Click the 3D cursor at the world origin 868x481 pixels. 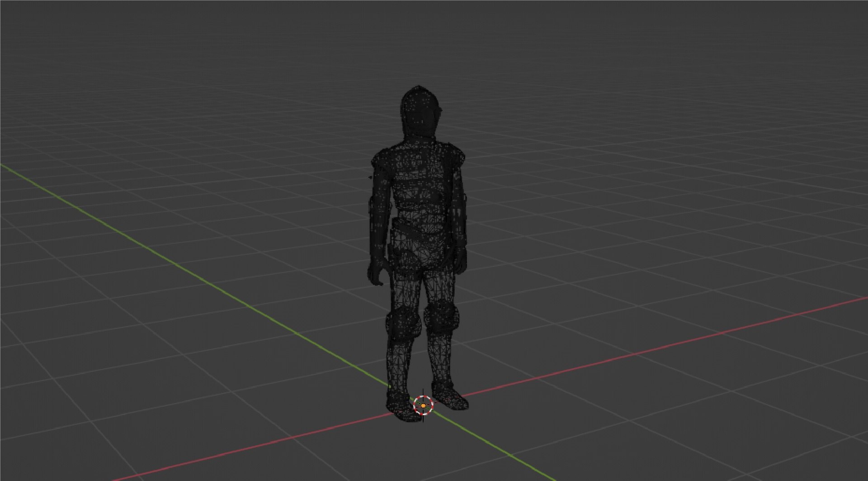423,405
